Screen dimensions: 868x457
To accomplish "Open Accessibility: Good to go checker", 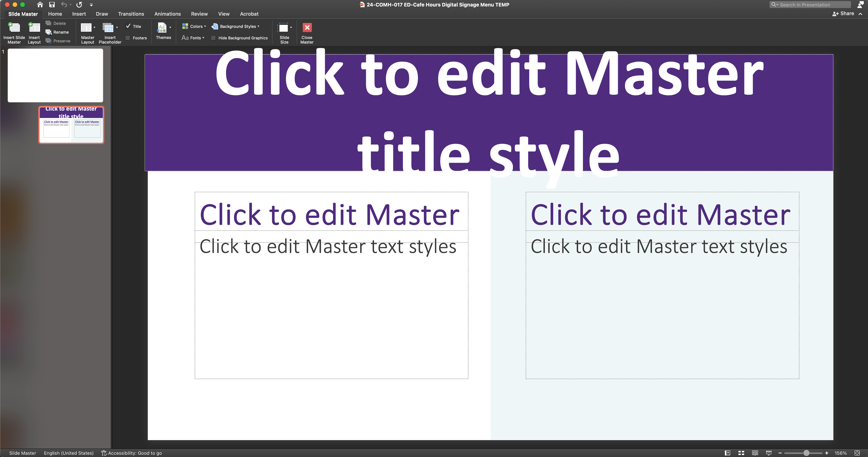I will [131, 453].
